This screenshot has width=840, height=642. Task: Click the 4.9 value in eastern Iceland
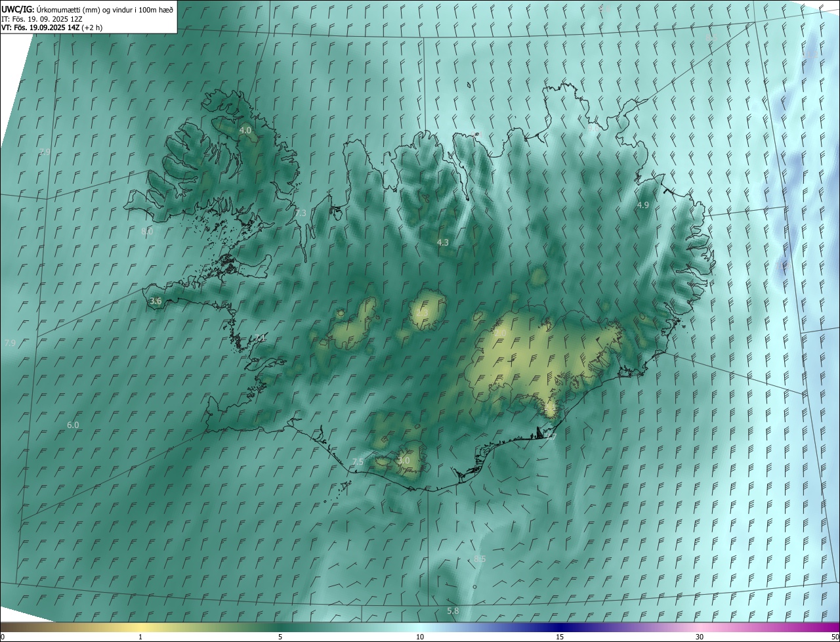[x=643, y=205]
